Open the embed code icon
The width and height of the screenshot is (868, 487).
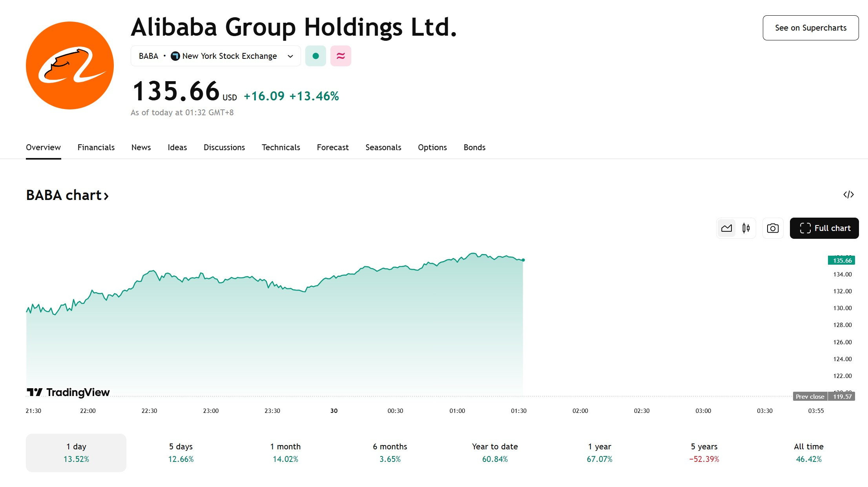tap(848, 194)
